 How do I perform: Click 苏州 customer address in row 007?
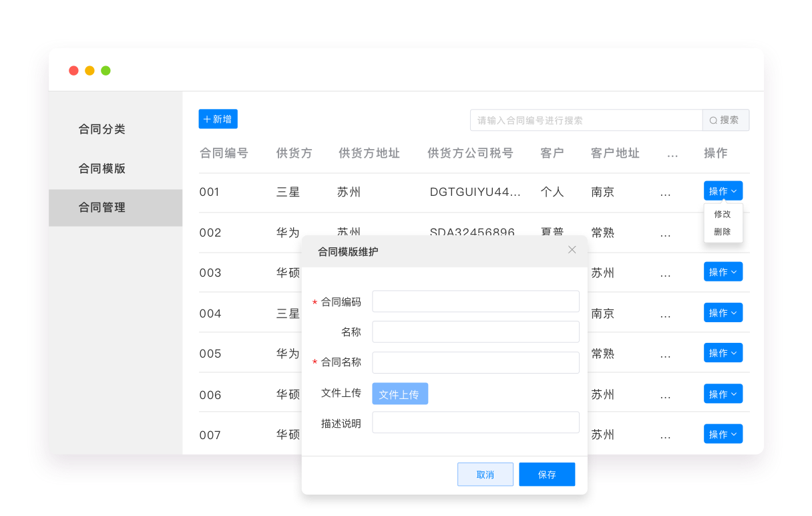coord(602,434)
